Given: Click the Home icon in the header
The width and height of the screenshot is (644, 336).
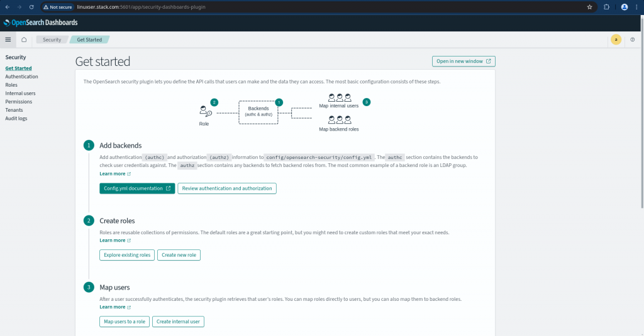Looking at the screenshot, I should pos(24,40).
